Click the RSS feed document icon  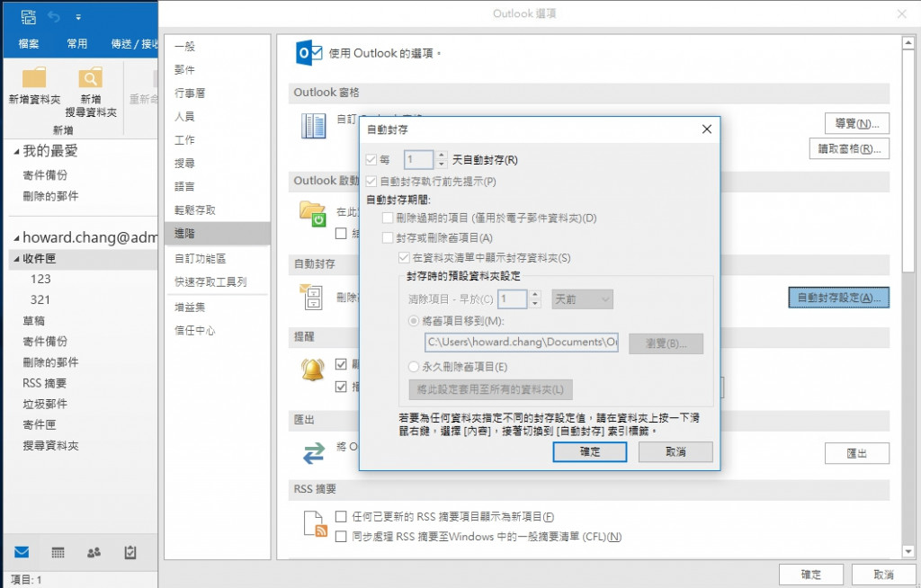tap(315, 524)
